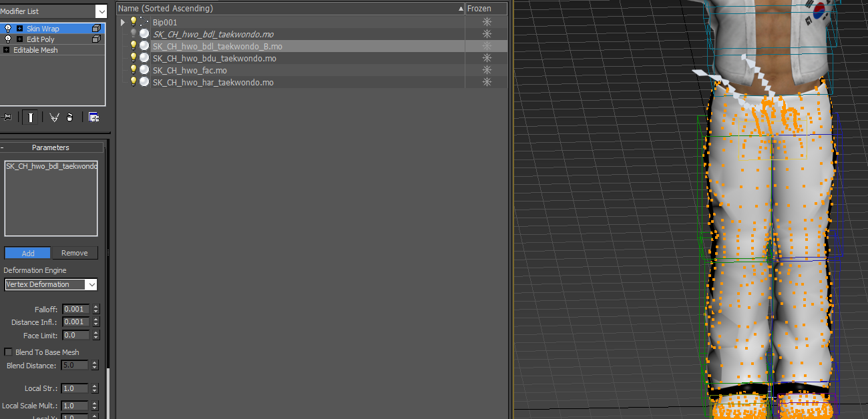Click sphere icon of SK_CH_hwo_fac.mo

(144, 70)
